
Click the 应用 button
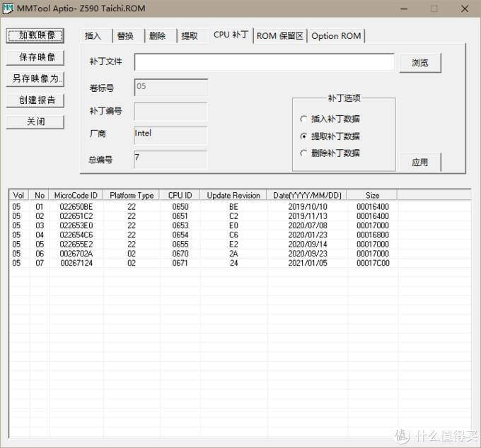point(419,162)
